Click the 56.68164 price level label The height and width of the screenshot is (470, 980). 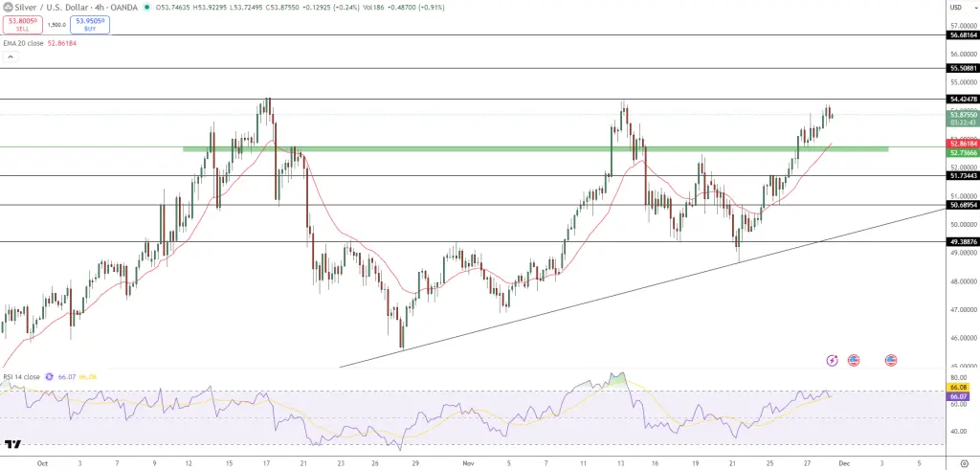[x=963, y=35]
